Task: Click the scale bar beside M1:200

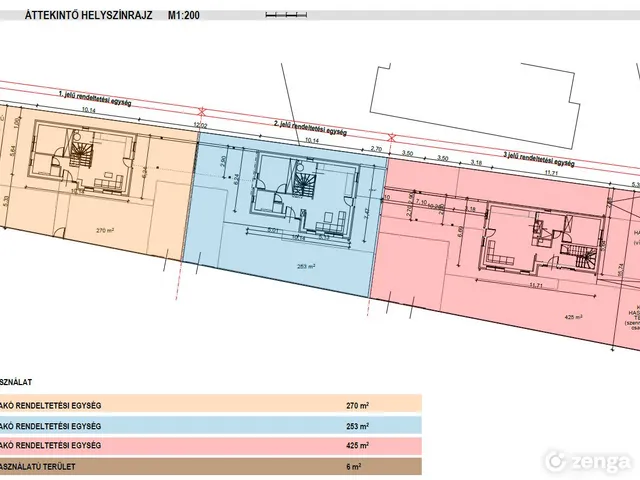Action: coord(286,15)
